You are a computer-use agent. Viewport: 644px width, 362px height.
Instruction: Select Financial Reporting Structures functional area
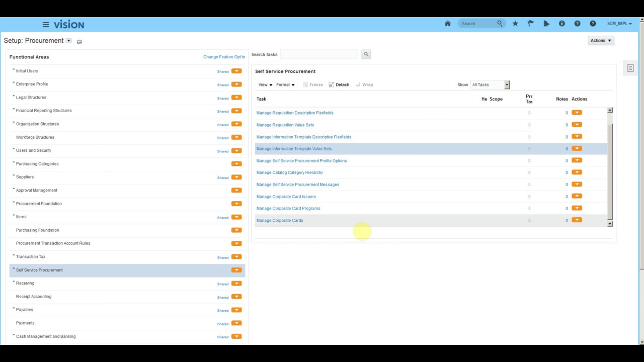[x=44, y=111]
